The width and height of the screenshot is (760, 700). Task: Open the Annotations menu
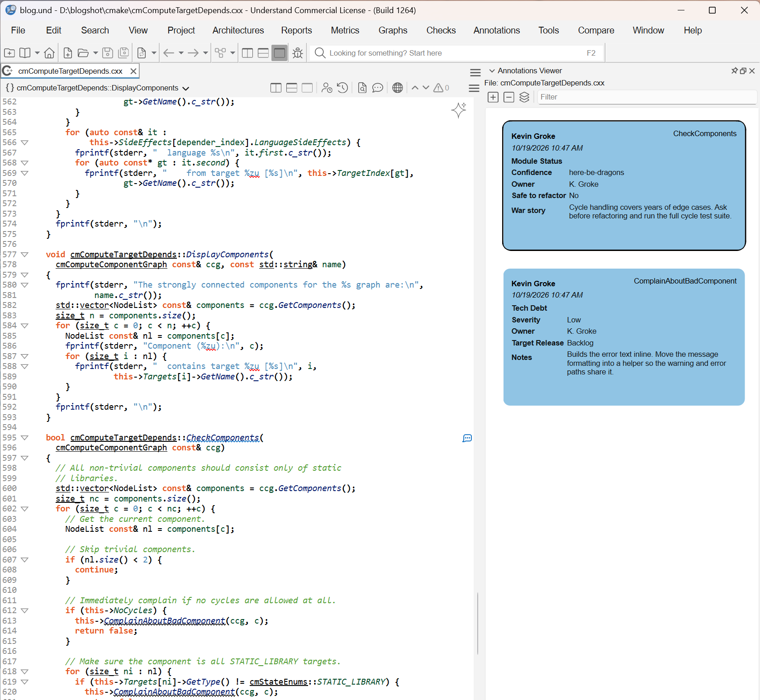click(497, 30)
